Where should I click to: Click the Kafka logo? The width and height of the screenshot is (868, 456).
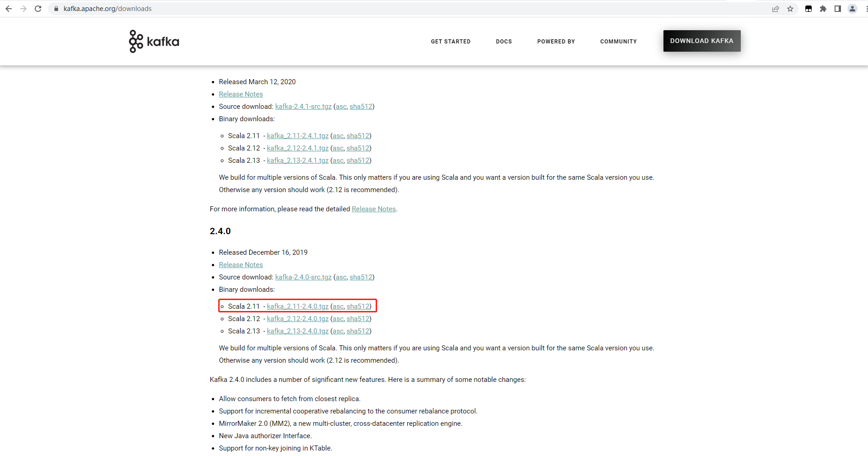tap(154, 41)
